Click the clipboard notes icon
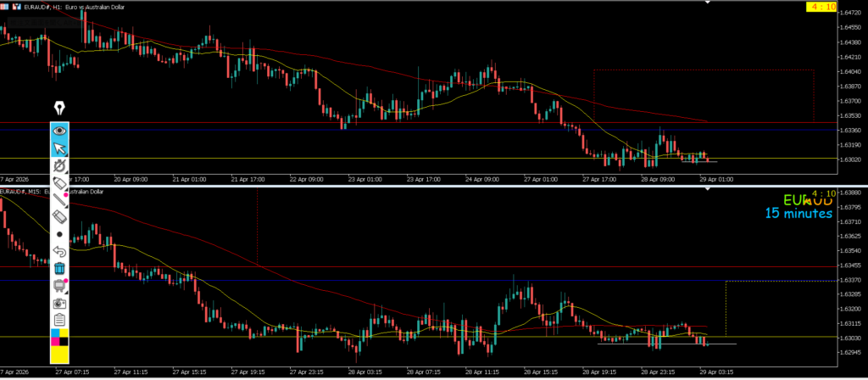 [x=59, y=320]
